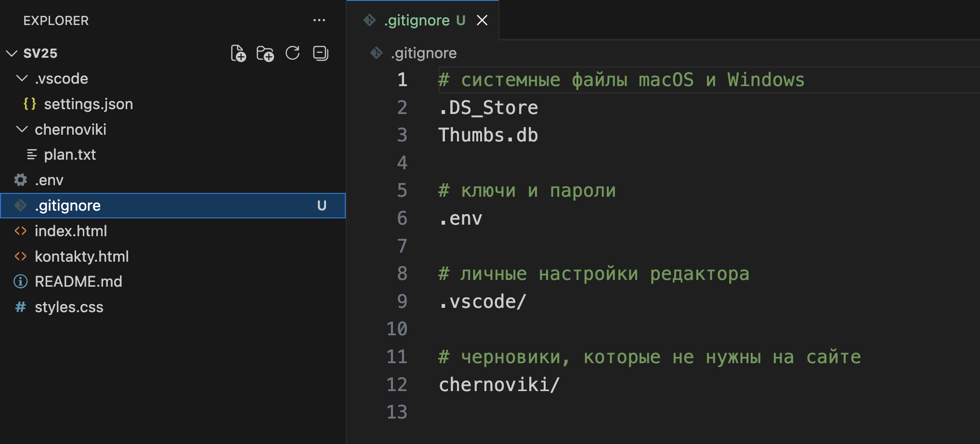
Task: Click the git icon on .gitignore tab
Action: [369, 20]
